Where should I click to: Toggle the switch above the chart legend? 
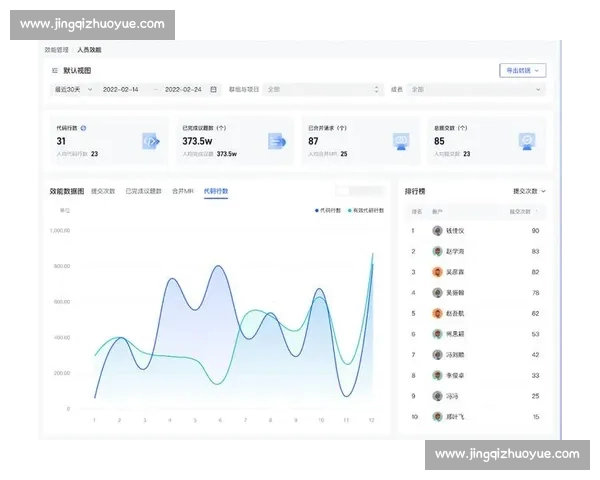pos(345,190)
